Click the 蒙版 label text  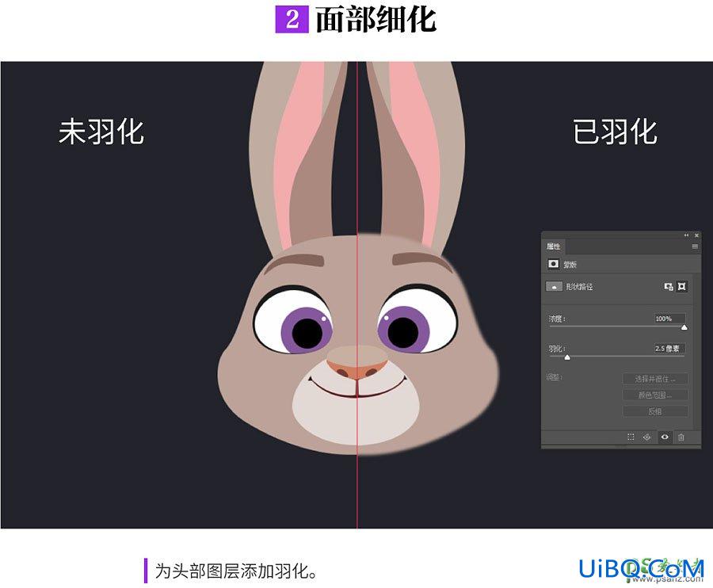tap(570, 264)
